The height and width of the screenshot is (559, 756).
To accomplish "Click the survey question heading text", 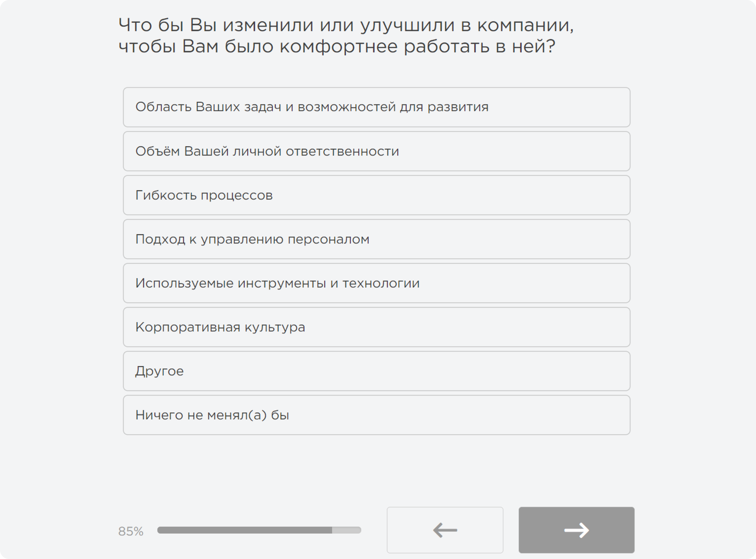I will click(x=338, y=36).
